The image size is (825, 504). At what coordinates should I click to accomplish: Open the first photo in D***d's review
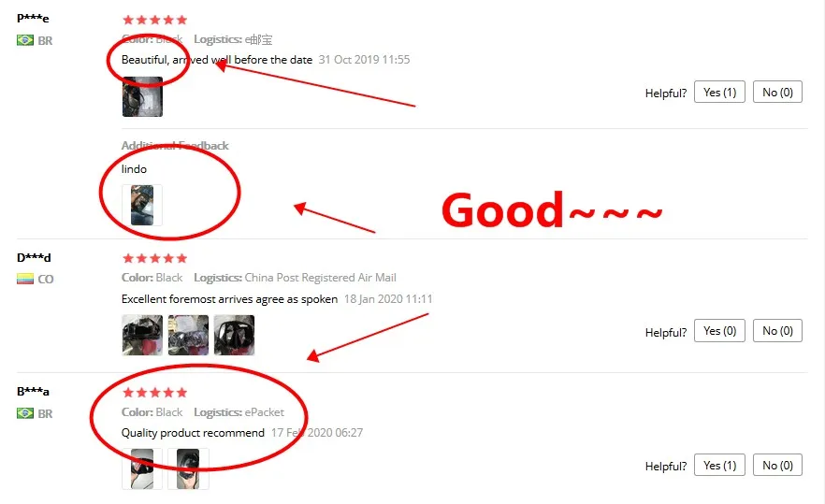tap(142, 335)
